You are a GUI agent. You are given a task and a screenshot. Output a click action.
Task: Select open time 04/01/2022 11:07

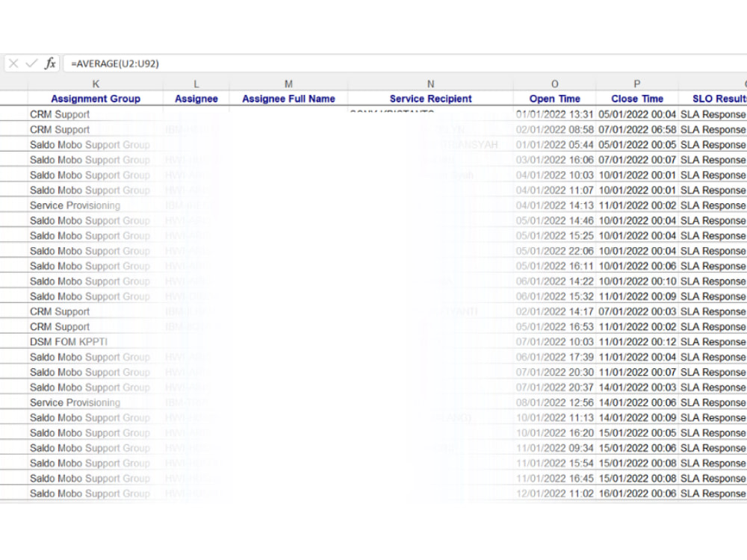pos(554,190)
